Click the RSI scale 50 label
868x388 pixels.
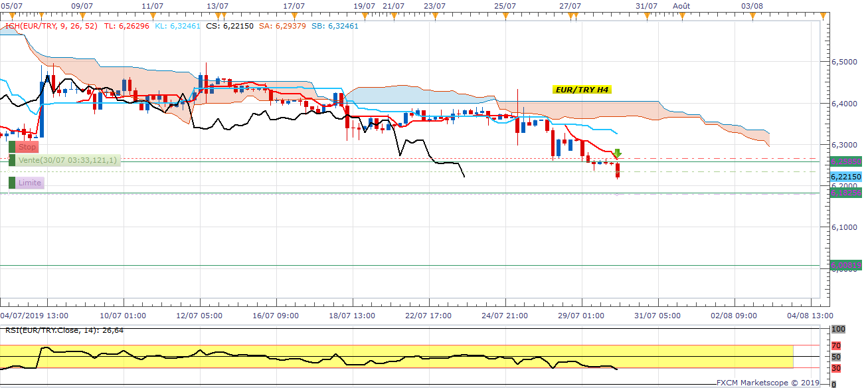[835, 357]
